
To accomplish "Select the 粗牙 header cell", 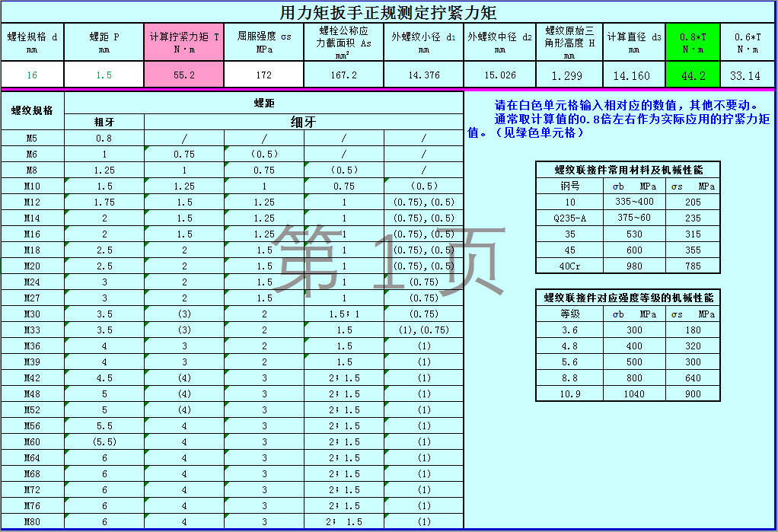I will [x=104, y=122].
